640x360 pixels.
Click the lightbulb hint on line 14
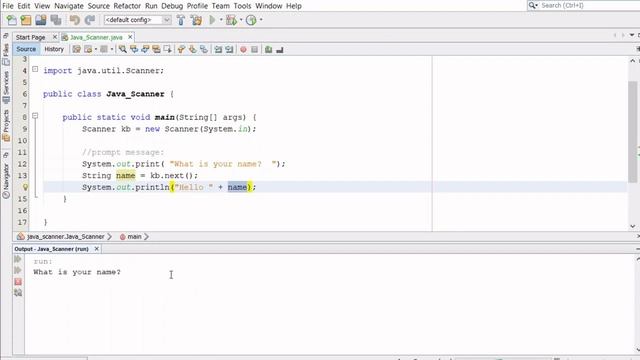tap(25, 187)
